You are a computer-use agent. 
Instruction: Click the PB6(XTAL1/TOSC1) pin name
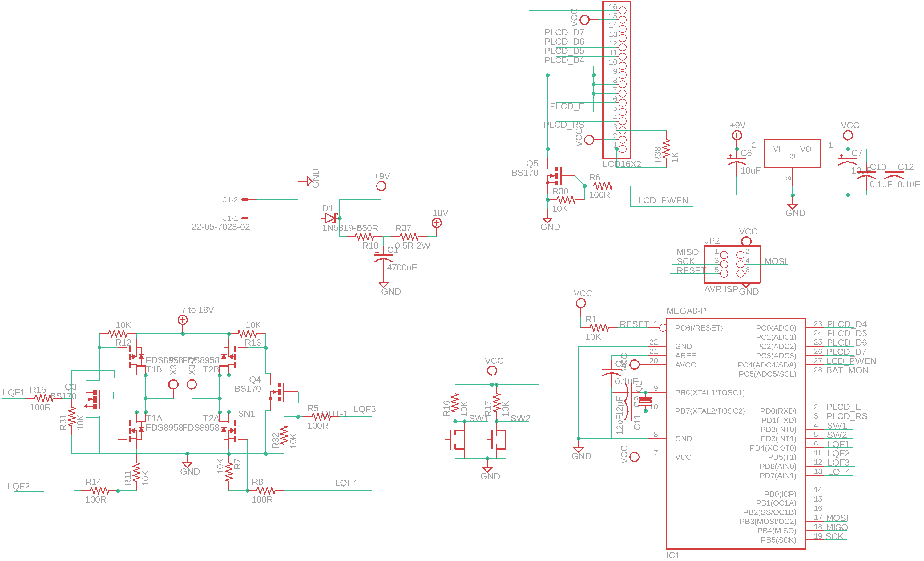pyautogui.click(x=710, y=392)
